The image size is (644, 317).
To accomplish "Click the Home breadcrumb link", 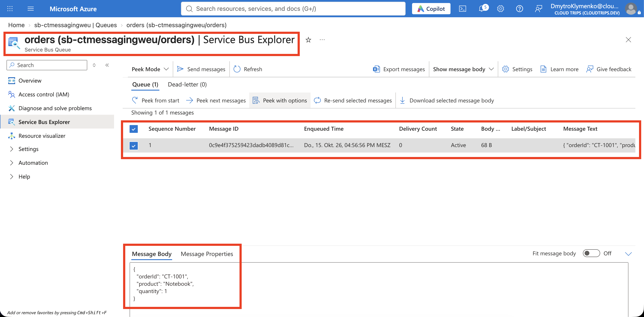I will pos(16,25).
